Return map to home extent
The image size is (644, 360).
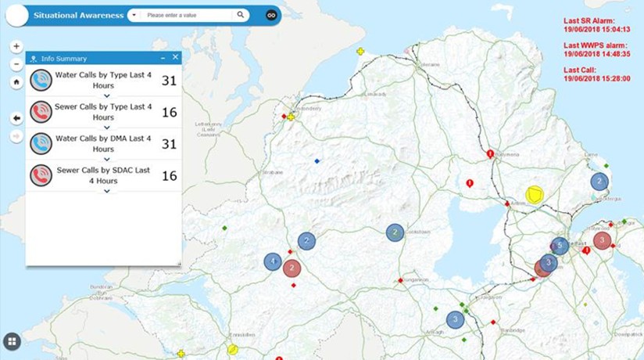coord(16,82)
